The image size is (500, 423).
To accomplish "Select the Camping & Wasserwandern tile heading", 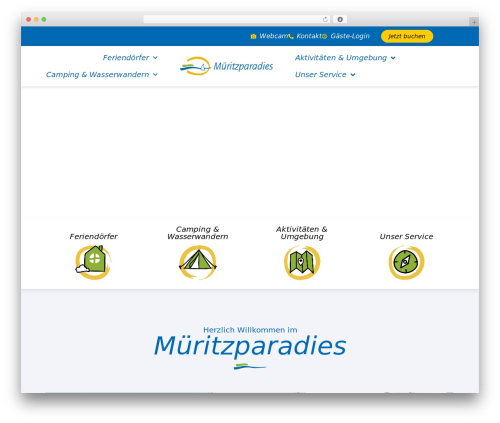I will [x=198, y=233].
